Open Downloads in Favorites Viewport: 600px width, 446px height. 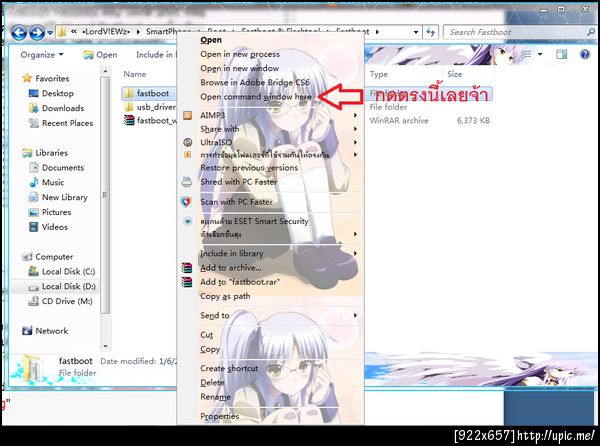(57, 108)
